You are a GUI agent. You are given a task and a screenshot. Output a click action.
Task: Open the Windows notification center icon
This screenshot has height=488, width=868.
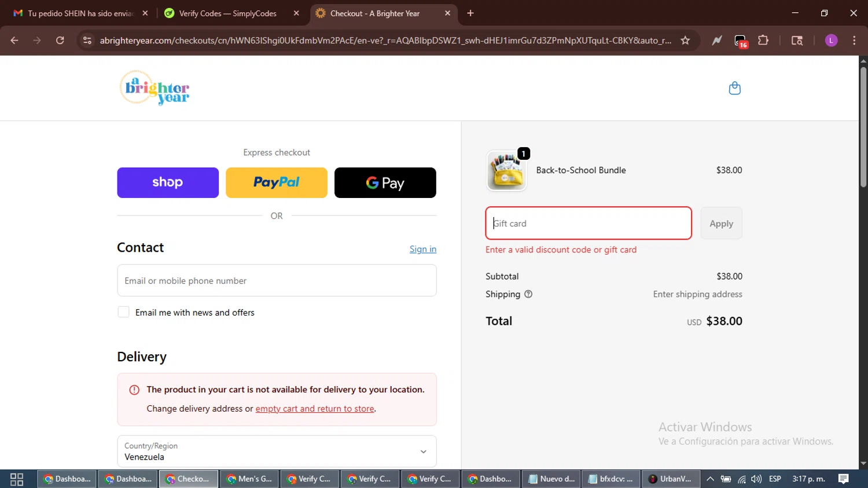843,479
